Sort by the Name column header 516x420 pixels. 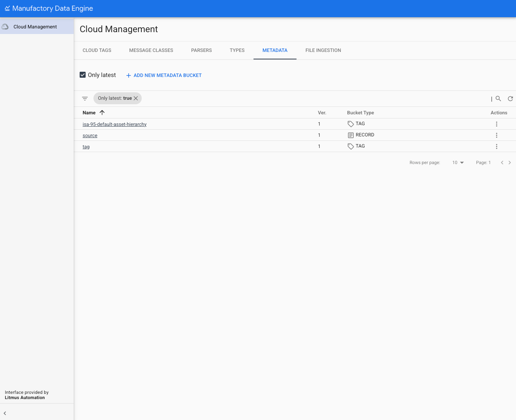tap(89, 113)
